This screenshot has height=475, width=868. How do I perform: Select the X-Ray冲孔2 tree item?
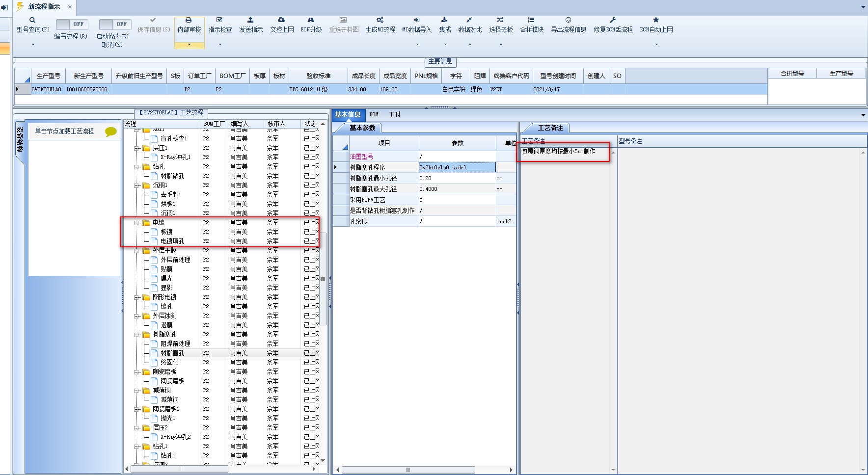click(175, 437)
